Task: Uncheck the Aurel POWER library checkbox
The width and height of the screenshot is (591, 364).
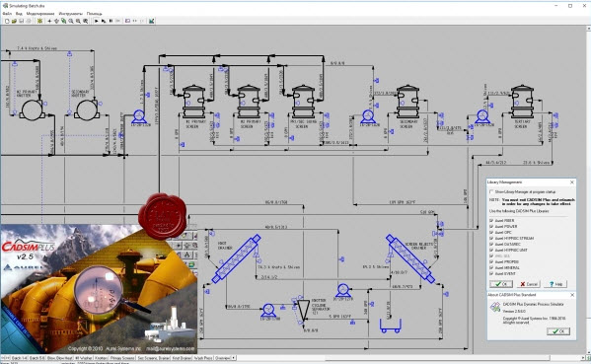Action: pos(491,227)
